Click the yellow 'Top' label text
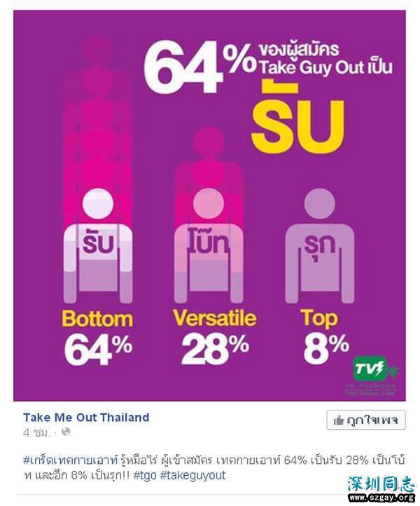Image resolution: width=420 pixels, height=506 pixels. point(319,319)
